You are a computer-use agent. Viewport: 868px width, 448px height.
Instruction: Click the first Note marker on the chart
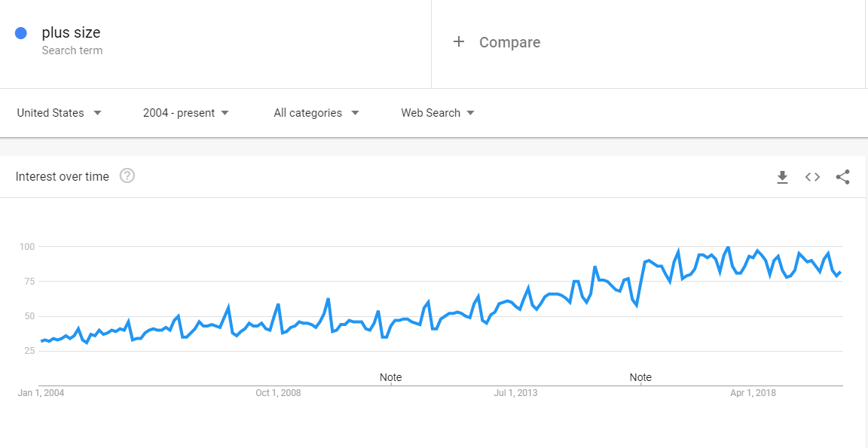[390, 377]
